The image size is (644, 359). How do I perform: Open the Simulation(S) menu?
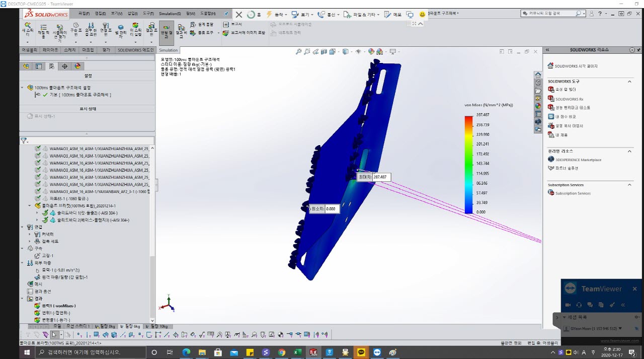tap(170, 14)
